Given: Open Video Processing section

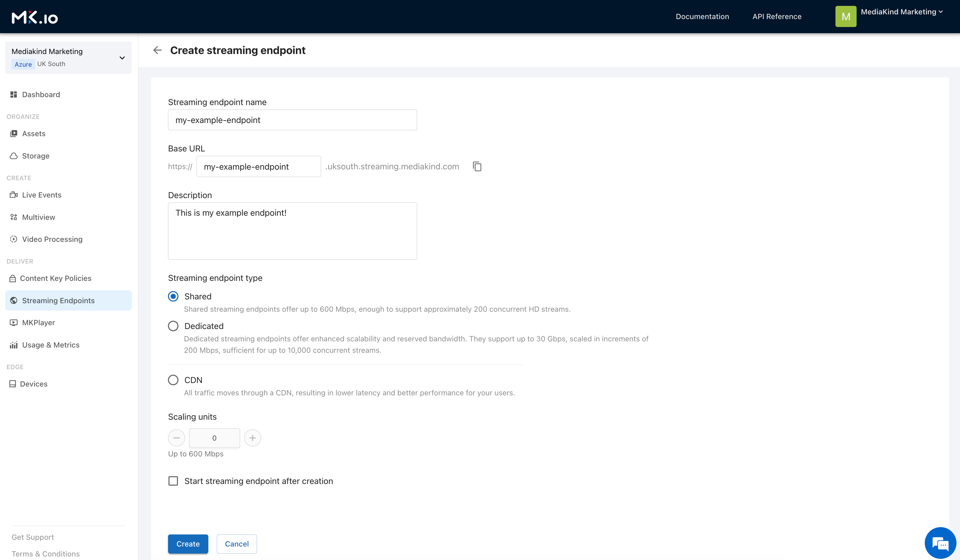Looking at the screenshot, I should pos(68,239).
